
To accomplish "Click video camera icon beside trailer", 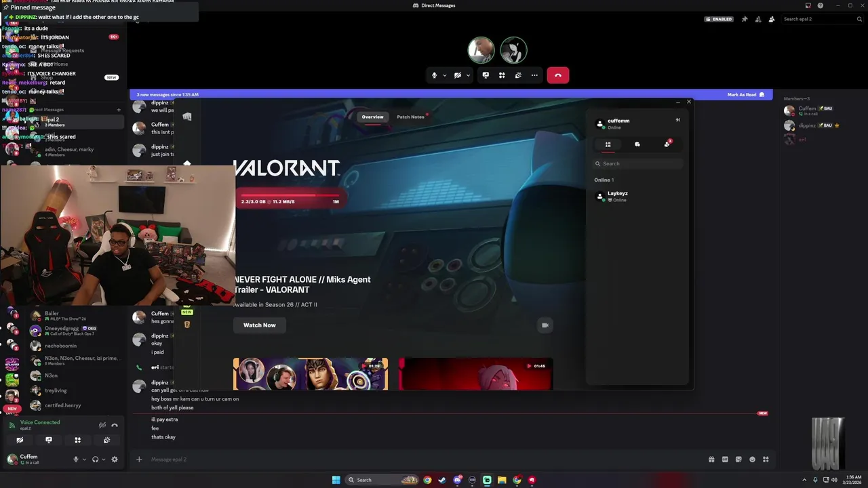I will [x=545, y=325].
